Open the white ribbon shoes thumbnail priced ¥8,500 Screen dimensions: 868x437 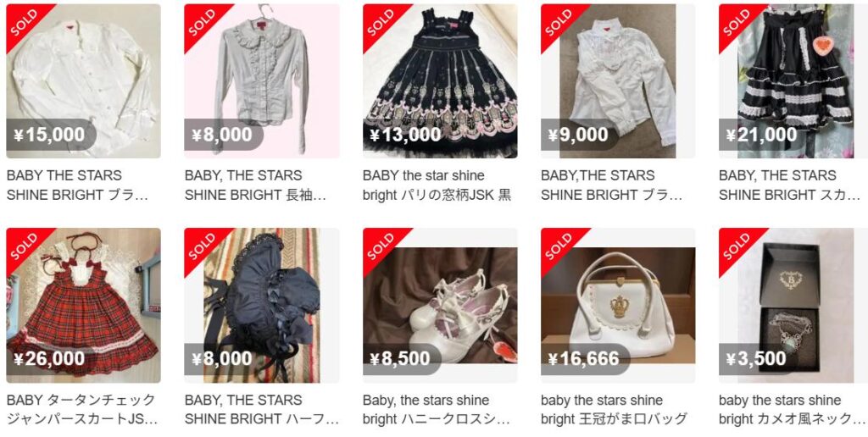(x=440, y=306)
